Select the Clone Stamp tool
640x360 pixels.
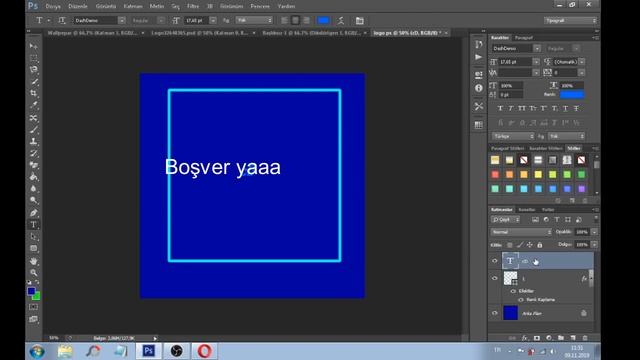(x=33, y=142)
